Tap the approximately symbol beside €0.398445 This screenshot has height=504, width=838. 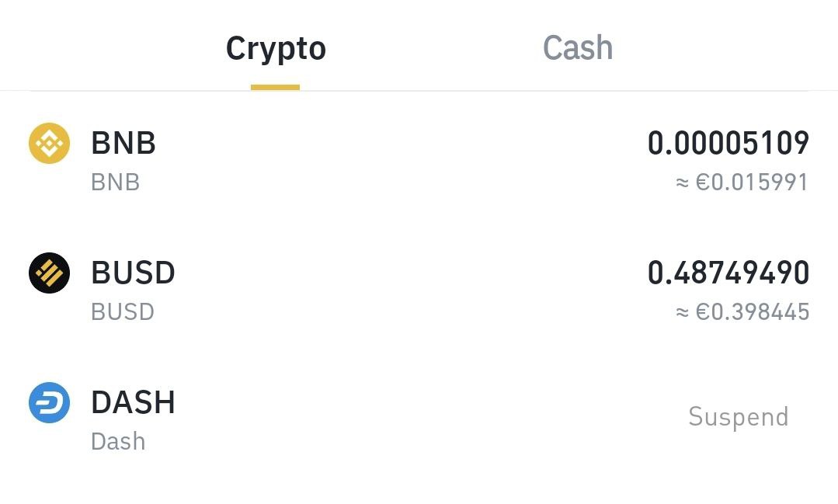click(682, 312)
